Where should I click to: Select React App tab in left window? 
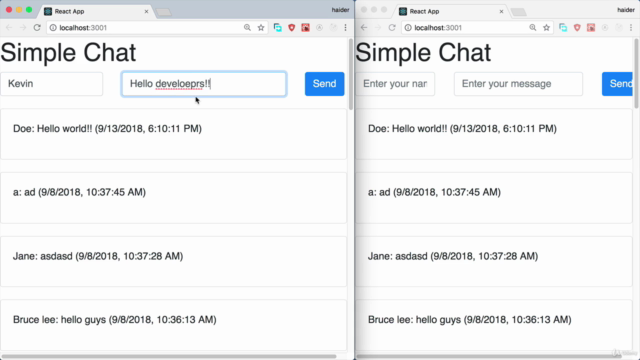96,11
